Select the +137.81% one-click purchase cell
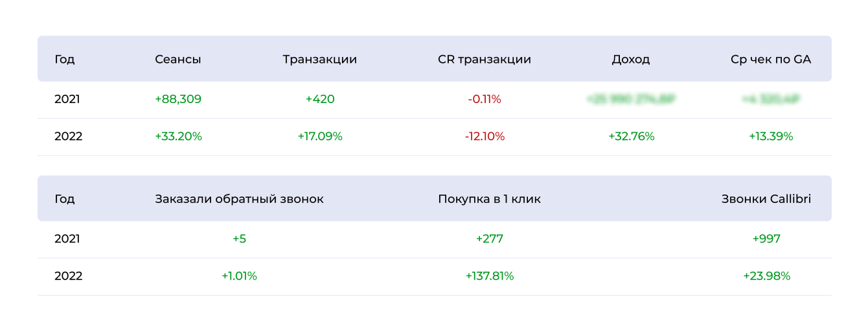The height and width of the screenshot is (332, 868). coord(489,276)
